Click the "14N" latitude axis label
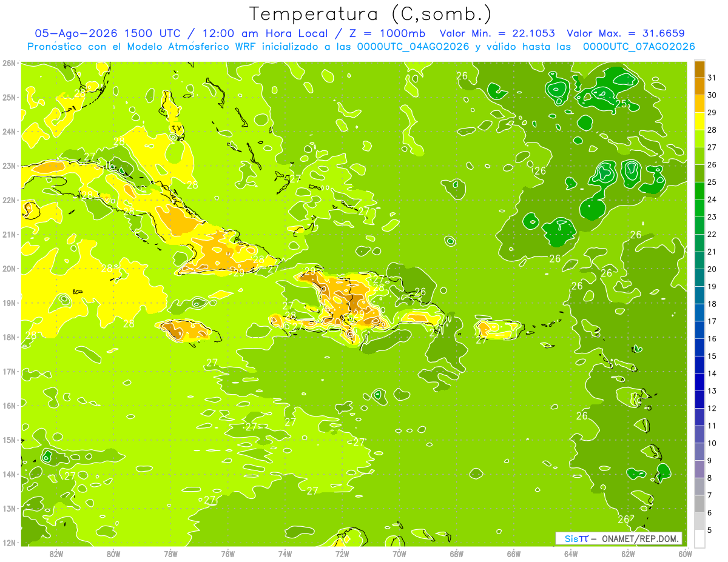This screenshot has width=728, height=562. [9, 474]
